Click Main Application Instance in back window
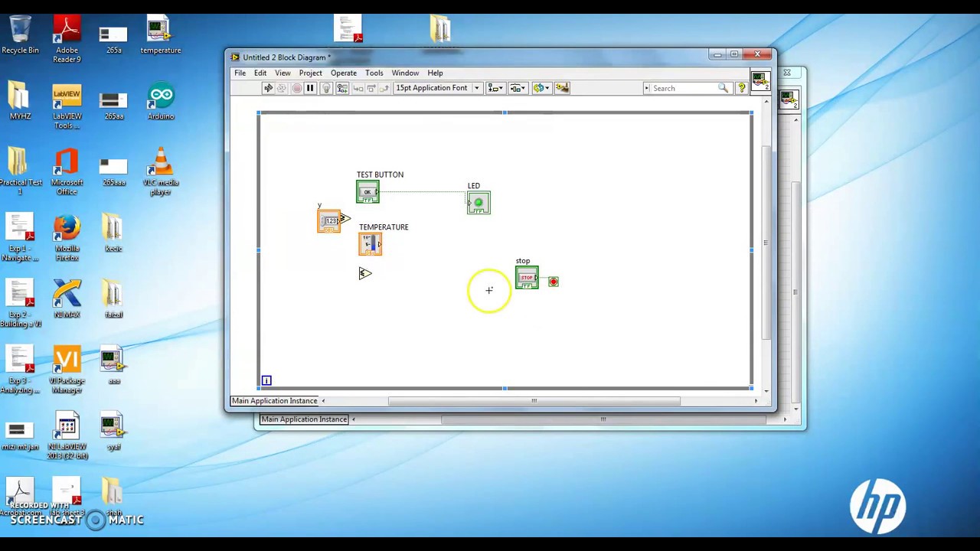Image resolution: width=980 pixels, height=551 pixels. 304,419
